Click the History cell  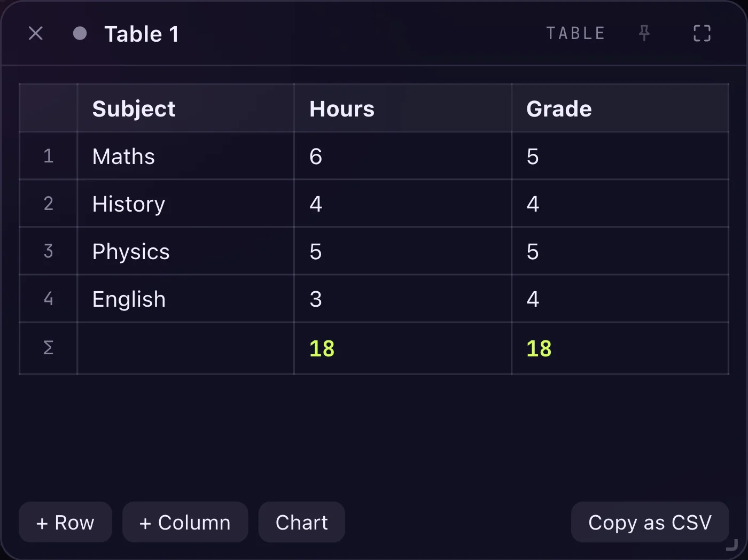186,204
